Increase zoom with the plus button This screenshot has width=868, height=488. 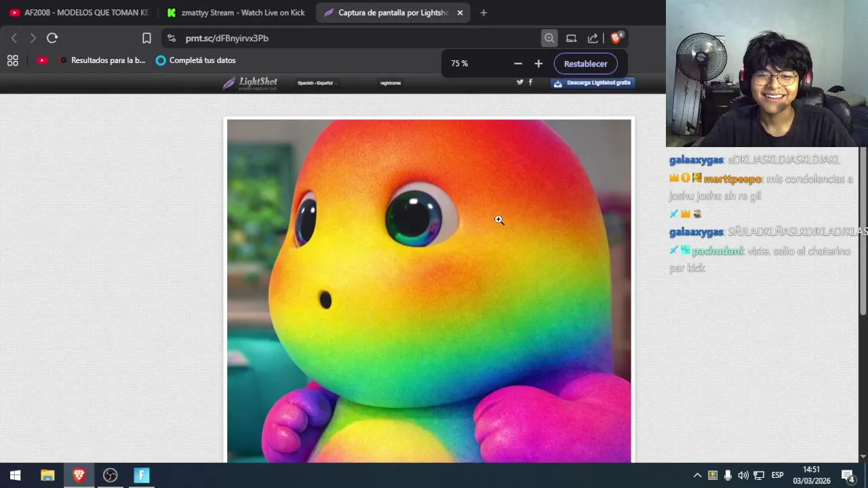pos(538,63)
